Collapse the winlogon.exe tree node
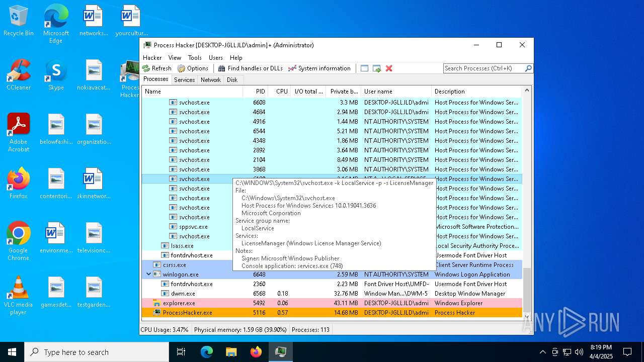The height and width of the screenshot is (362, 644). point(148,275)
